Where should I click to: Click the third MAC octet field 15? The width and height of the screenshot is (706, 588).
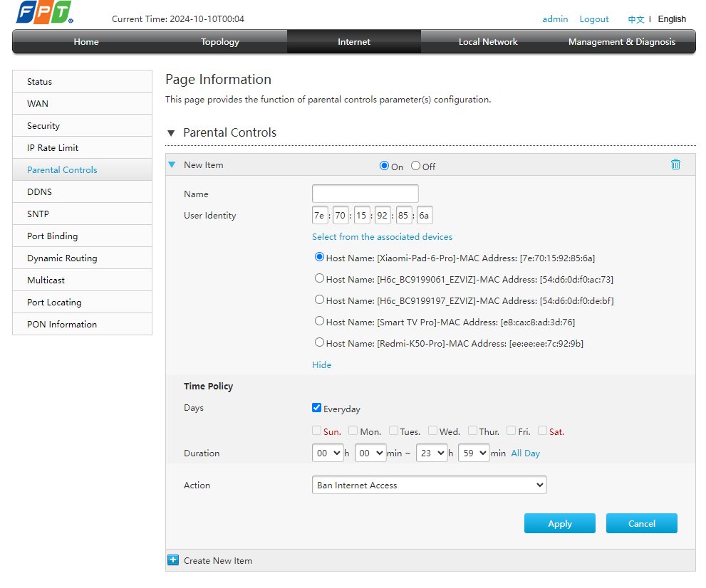[x=362, y=215]
